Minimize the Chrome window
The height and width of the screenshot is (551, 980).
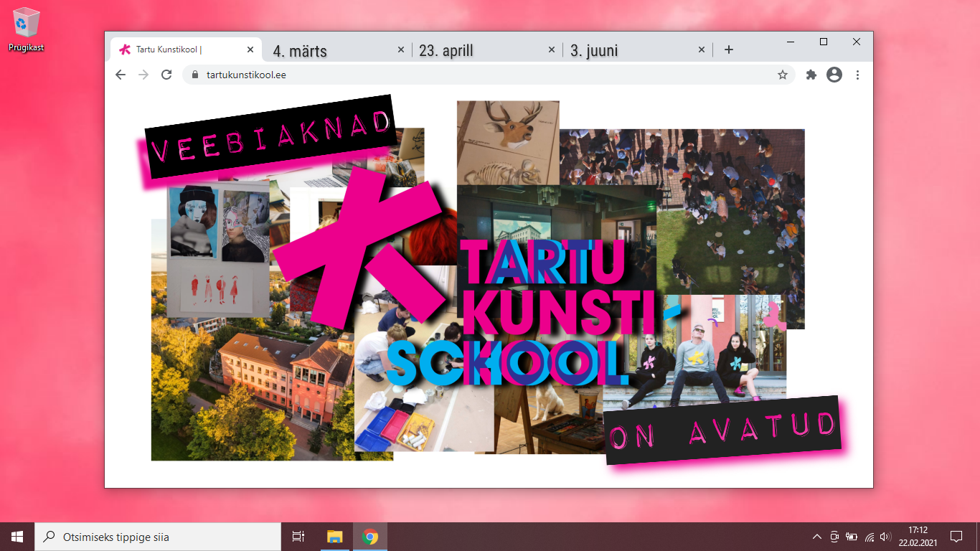(x=791, y=42)
